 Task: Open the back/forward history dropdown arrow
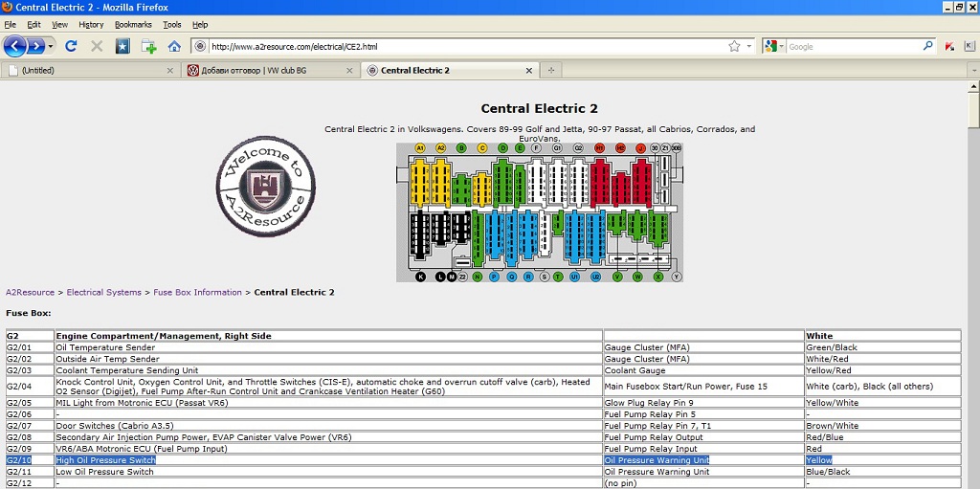(x=51, y=46)
